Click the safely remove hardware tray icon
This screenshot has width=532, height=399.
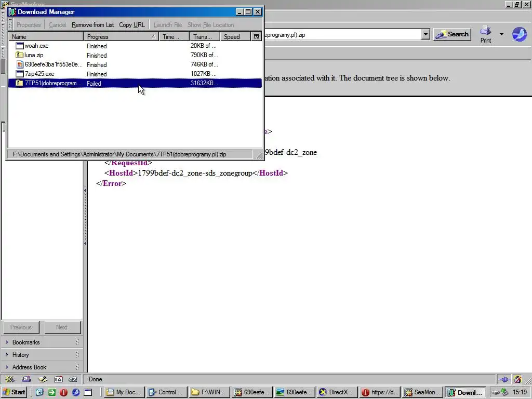click(496, 392)
